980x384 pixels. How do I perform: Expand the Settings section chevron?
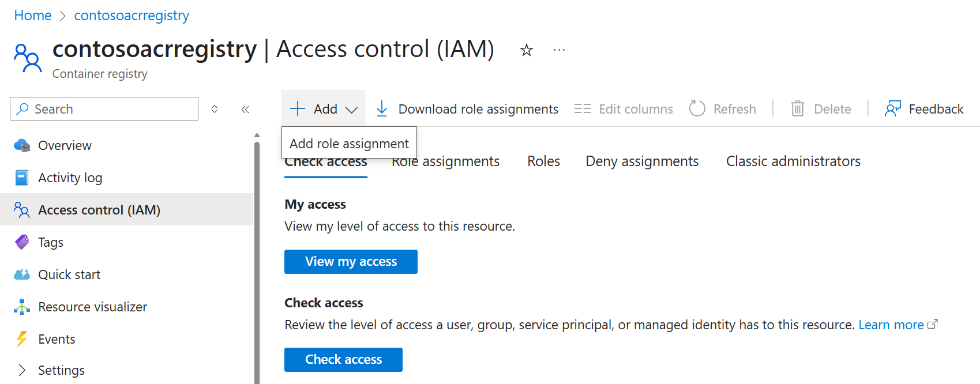pyautogui.click(x=22, y=370)
